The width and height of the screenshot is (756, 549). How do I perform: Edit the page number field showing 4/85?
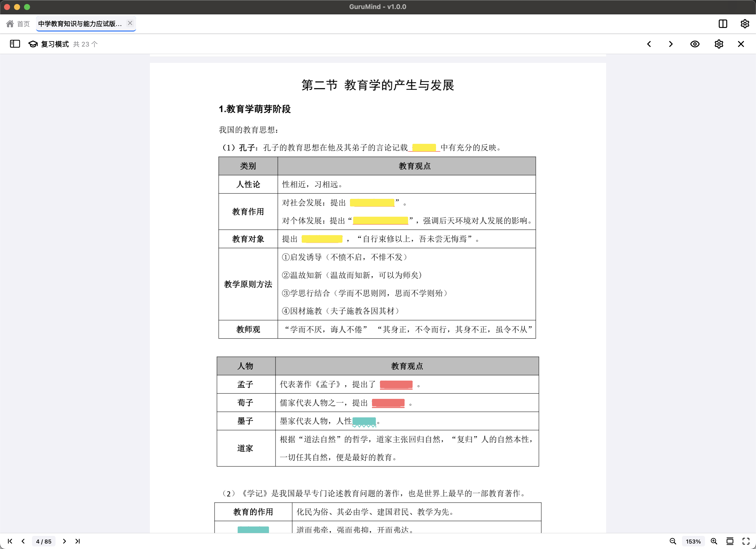[43, 541]
